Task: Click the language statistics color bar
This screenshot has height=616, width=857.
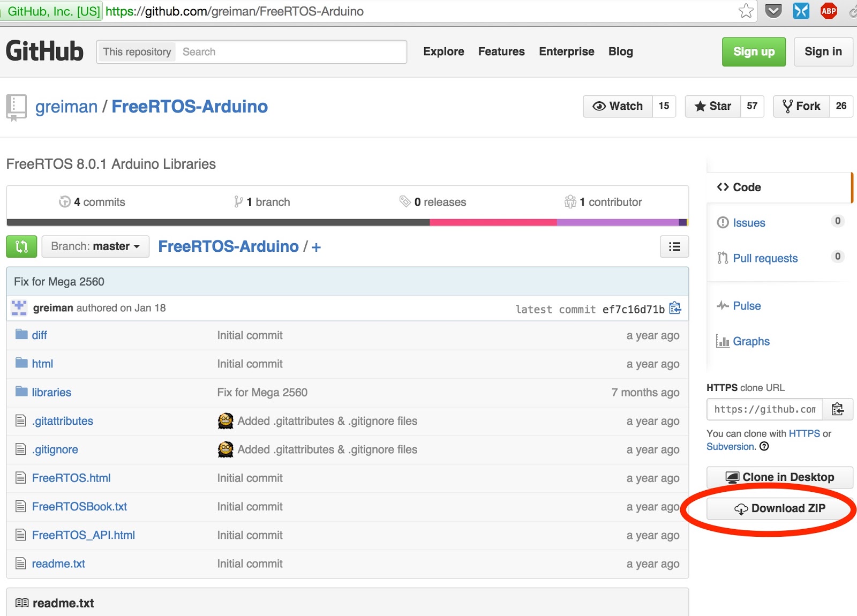Action: [x=347, y=222]
